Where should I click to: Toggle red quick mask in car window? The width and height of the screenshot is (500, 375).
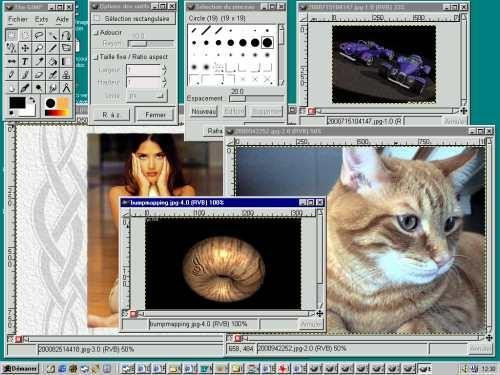[312, 111]
